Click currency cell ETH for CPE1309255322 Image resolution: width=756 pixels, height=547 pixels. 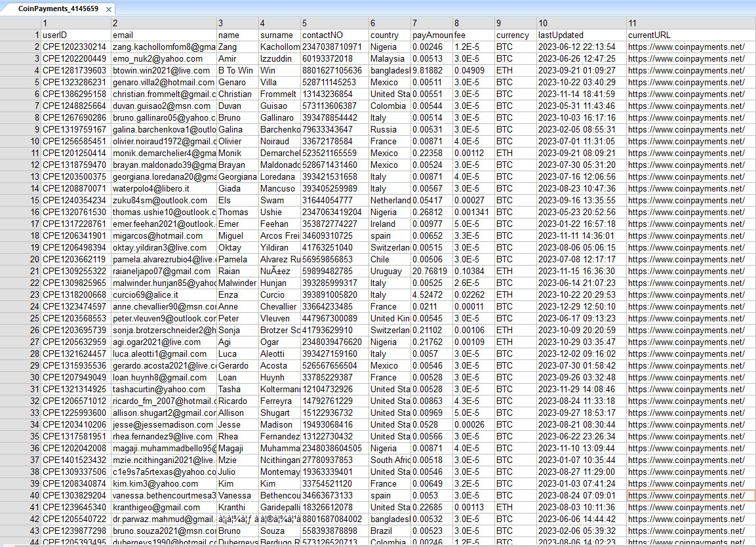pyautogui.click(x=515, y=271)
